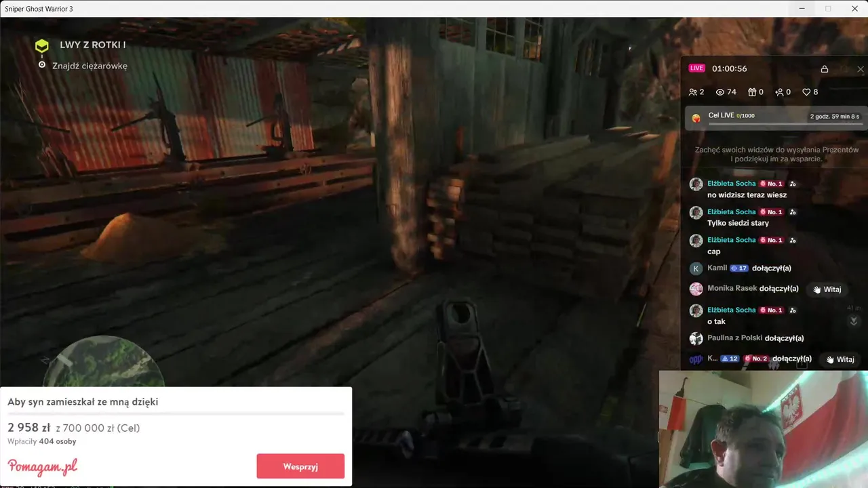868x488 pixels.
Task: Click the donation progress bar in Pomagam widget
Action: click(x=176, y=413)
